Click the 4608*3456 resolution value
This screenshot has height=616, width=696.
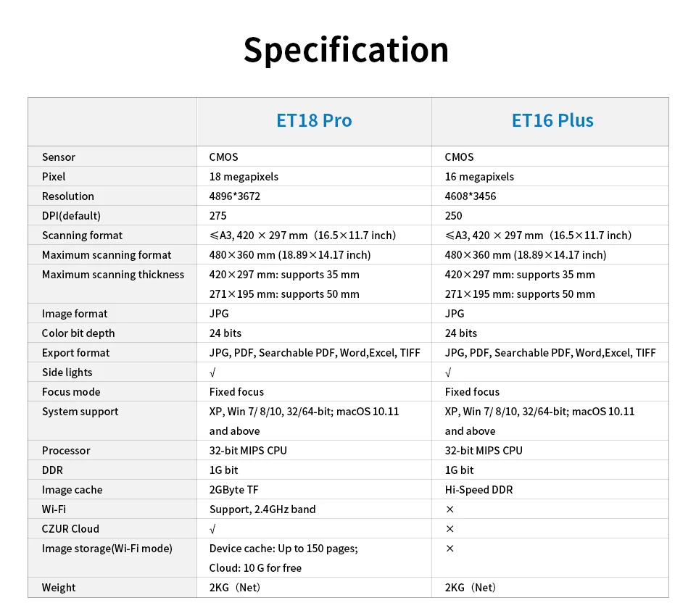[471, 196]
